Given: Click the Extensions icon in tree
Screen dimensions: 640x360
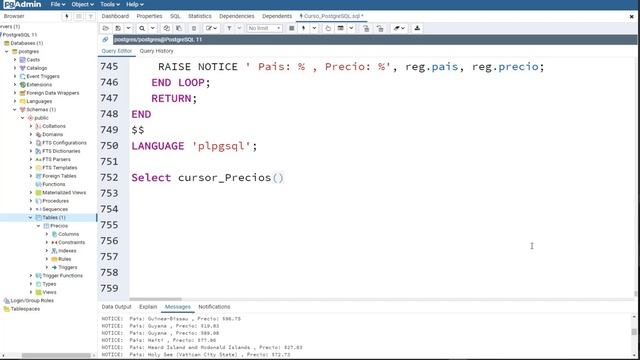Looking at the screenshot, I should coord(22,84).
